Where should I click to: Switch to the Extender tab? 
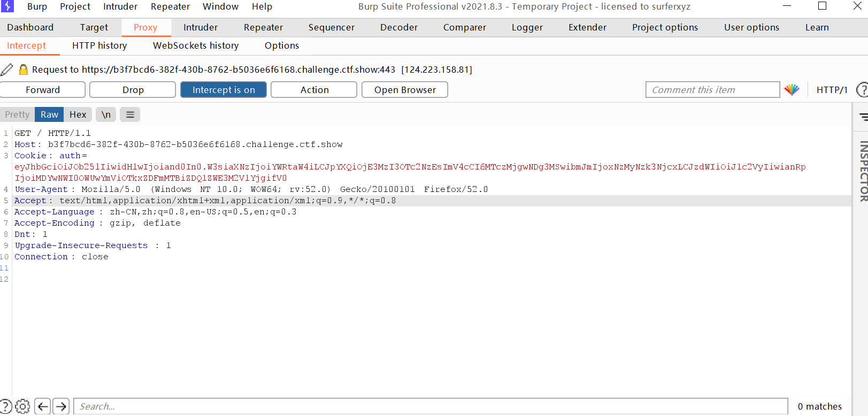(x=587, y=27)
